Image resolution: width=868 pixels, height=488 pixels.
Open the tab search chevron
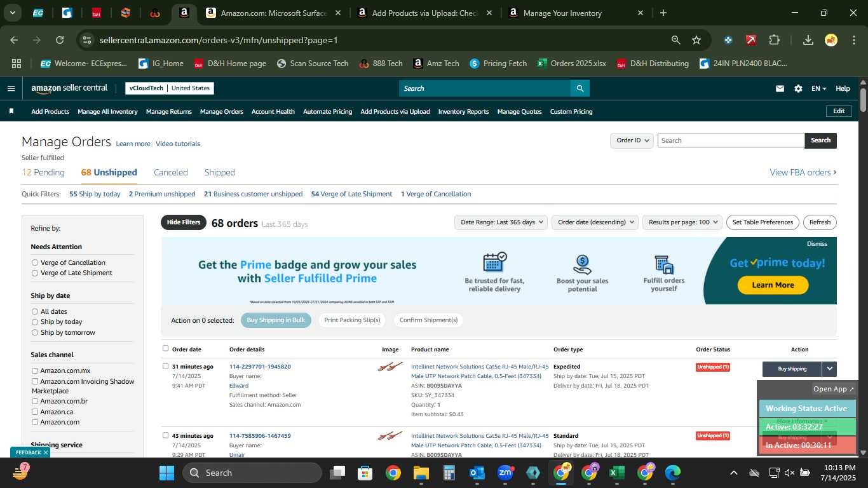(12, 13)
